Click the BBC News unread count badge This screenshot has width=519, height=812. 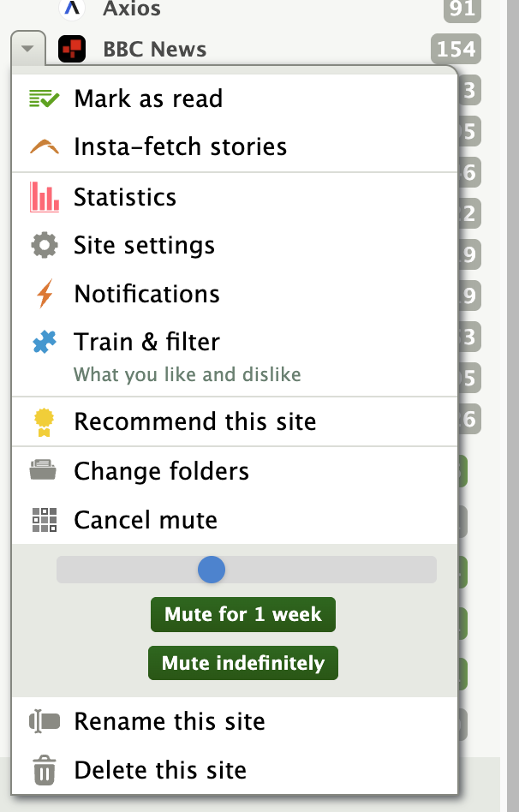(x=456, y=49)
